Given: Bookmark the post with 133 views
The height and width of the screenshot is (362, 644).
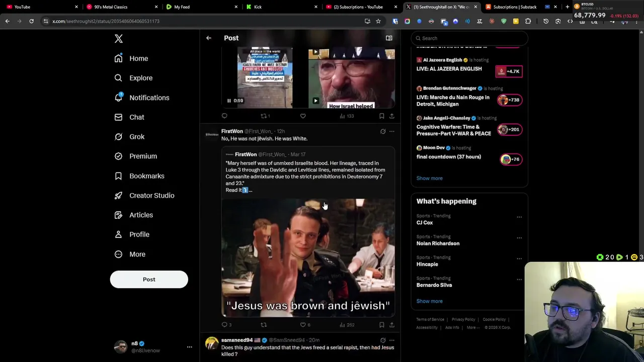Looking at the screenshot, I should [x=382, y=116].
